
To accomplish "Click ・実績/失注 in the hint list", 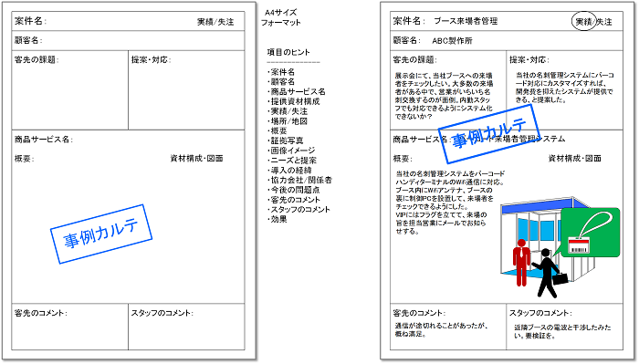I will [x=288, y=111].
